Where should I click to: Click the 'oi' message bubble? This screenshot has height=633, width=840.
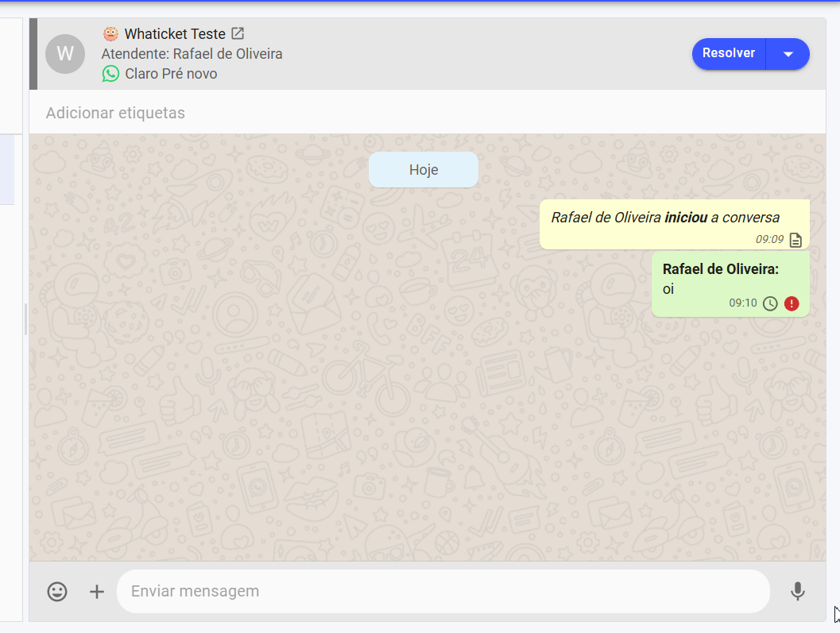click(730, 284)
